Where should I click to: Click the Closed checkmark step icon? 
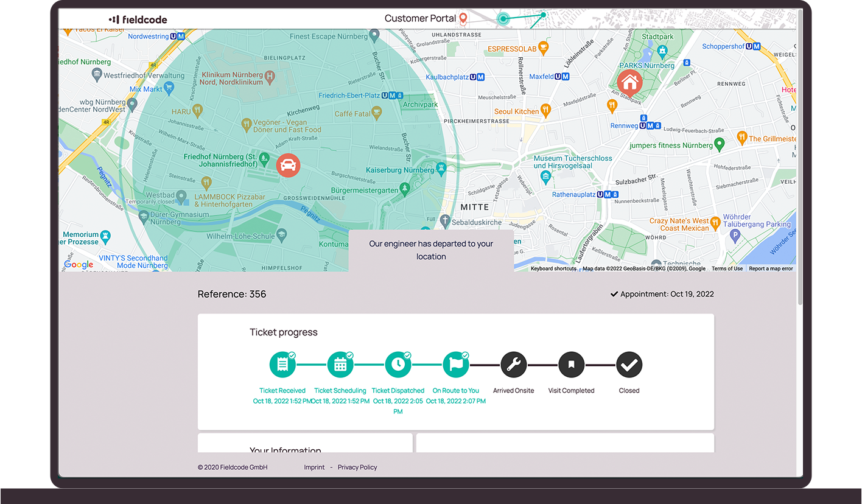[x=629, y=365]
